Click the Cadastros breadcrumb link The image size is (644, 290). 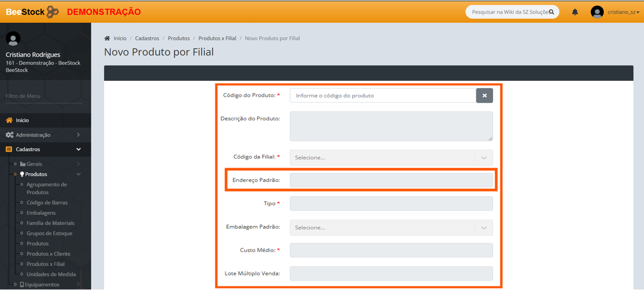pos(147,38)
